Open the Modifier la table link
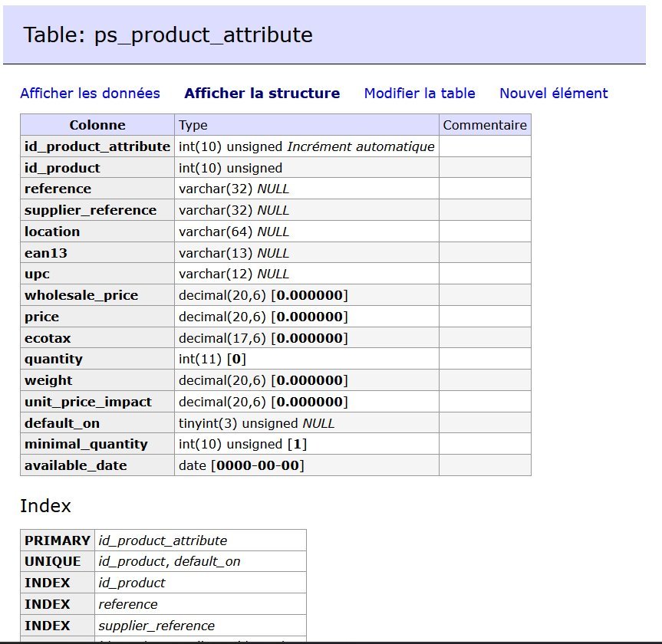Screen dimensions: 662x644 click(x=420, y=94)
